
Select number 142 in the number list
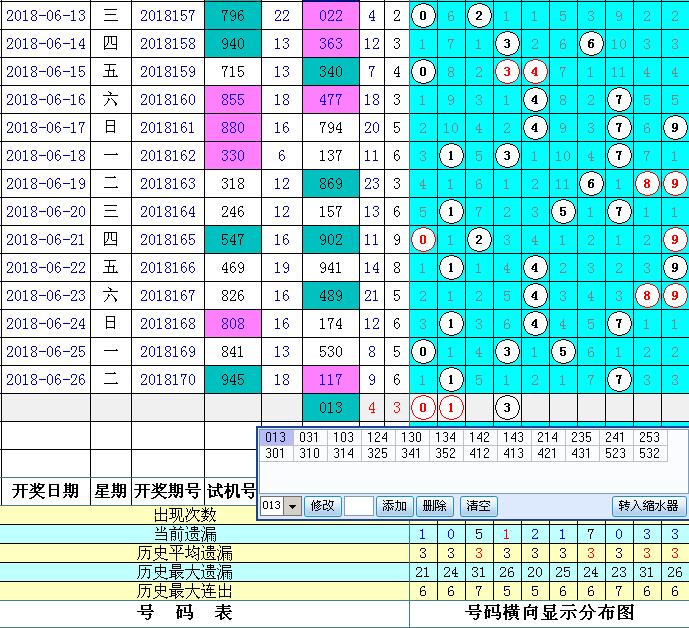click(479, 437)
